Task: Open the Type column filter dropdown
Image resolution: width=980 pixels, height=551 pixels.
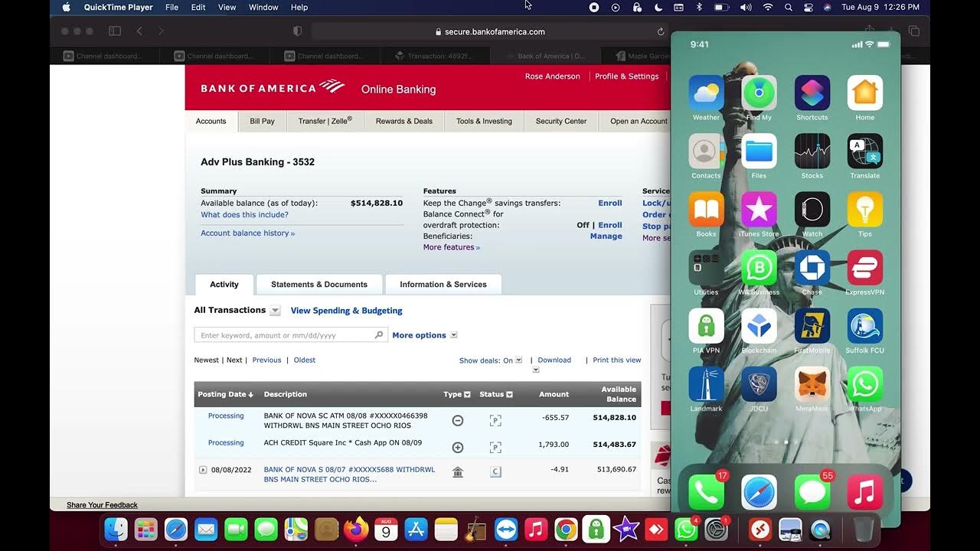Action: coord(467,395)
